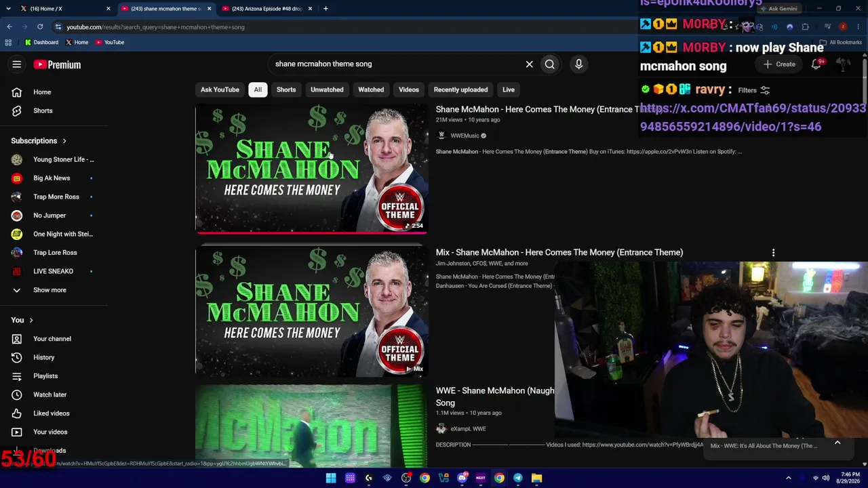The image size is (868, 488).
Task: Select the Ask YouTube chip
Action: coord(220,89)
